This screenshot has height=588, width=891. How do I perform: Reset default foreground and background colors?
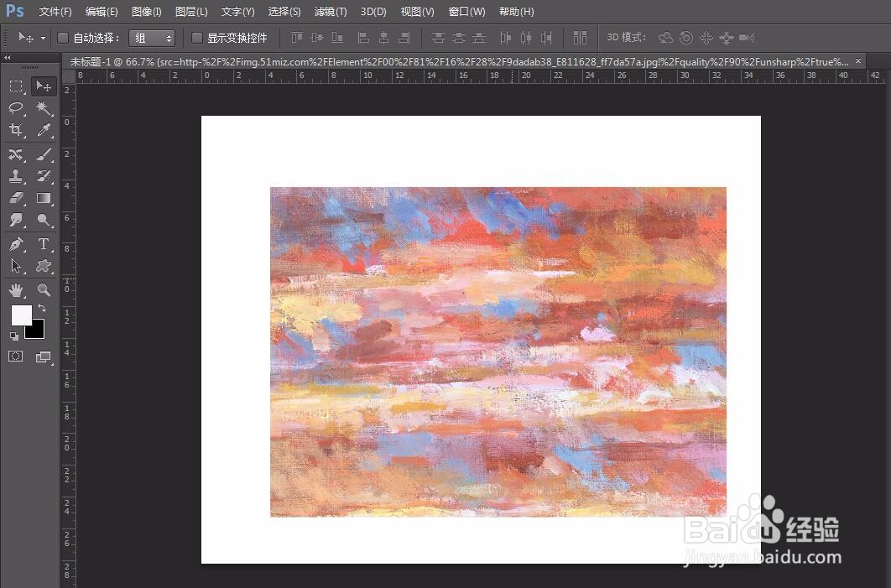14,336
